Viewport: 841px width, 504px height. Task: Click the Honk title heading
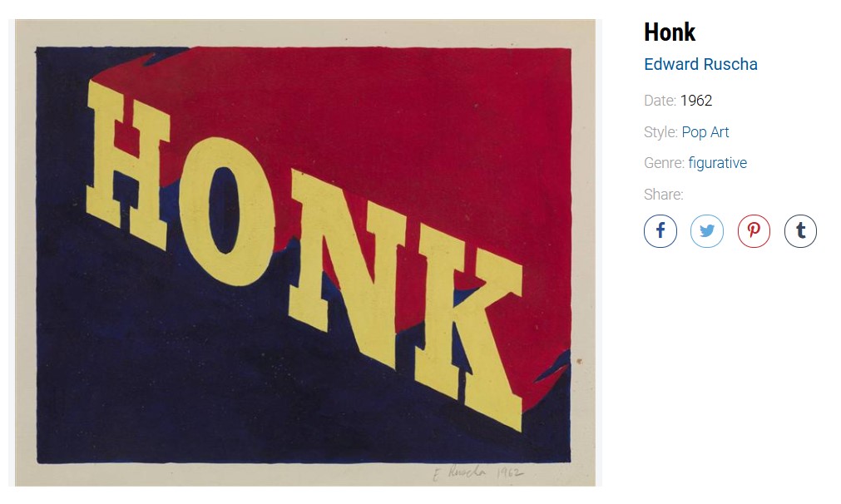(670, 32)
